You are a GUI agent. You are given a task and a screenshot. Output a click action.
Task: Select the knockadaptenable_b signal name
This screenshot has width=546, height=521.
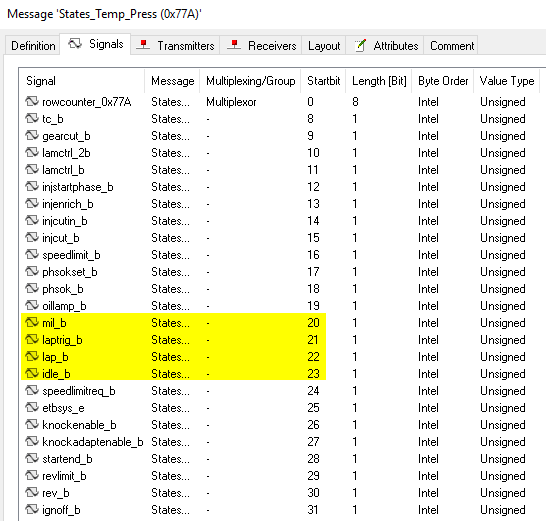[x=93, y=442]
